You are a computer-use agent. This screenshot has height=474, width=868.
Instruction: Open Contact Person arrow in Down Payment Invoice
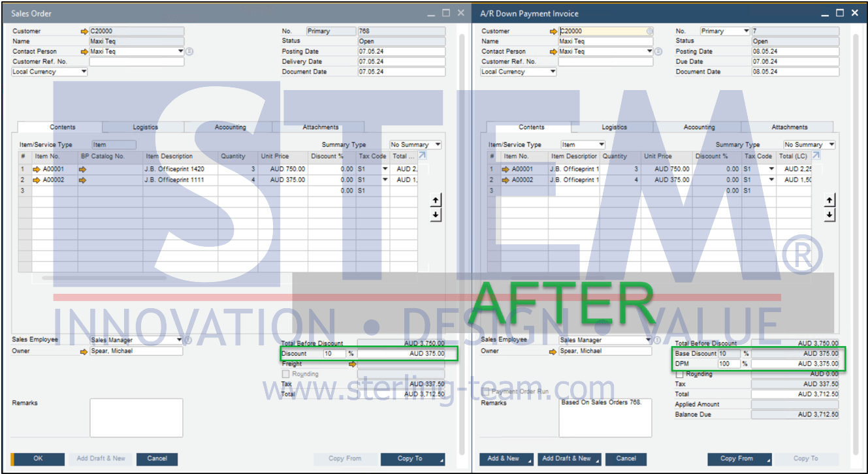(554, 52)
